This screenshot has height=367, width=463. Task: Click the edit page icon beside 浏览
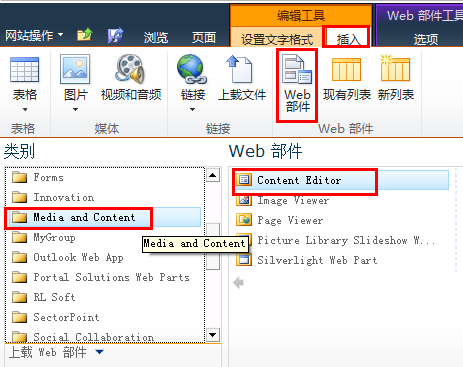tap(116, 35)
